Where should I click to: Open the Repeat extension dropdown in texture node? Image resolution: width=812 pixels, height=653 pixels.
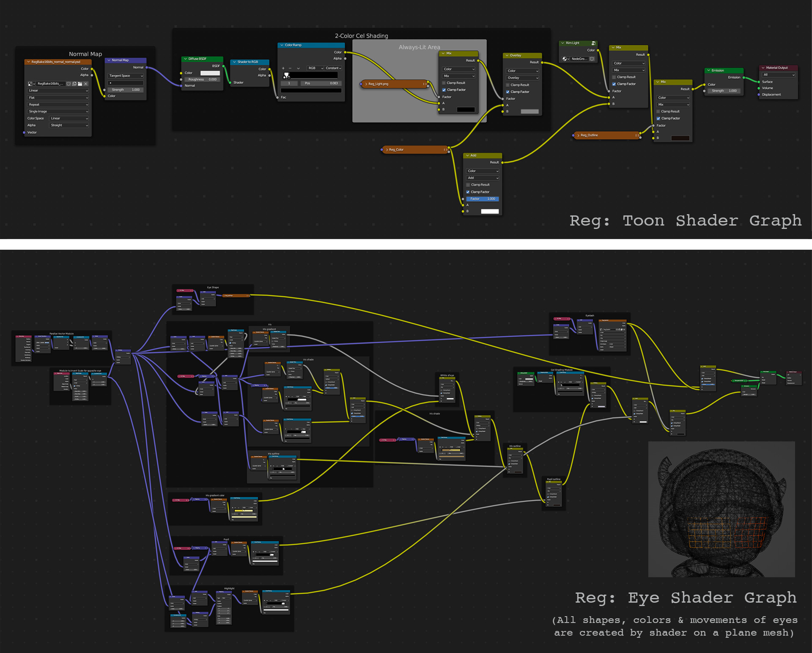click(58, 105)
